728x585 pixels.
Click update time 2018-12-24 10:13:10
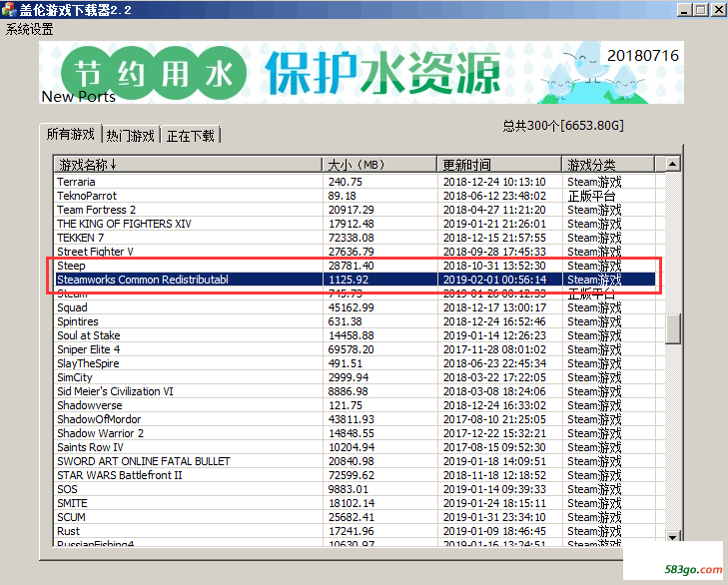click(494, 182)
